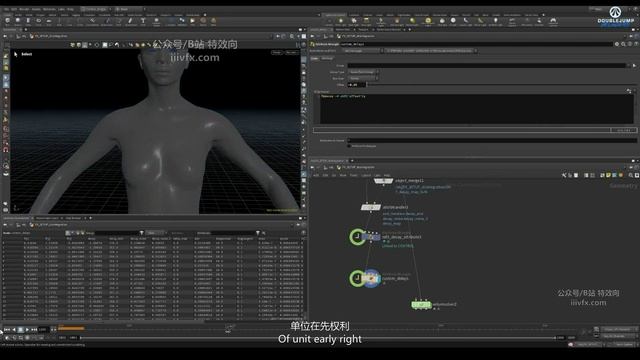Open network view Layout menu
The image size is (640, 360).
pyautogui.click(x=366, y=175)
